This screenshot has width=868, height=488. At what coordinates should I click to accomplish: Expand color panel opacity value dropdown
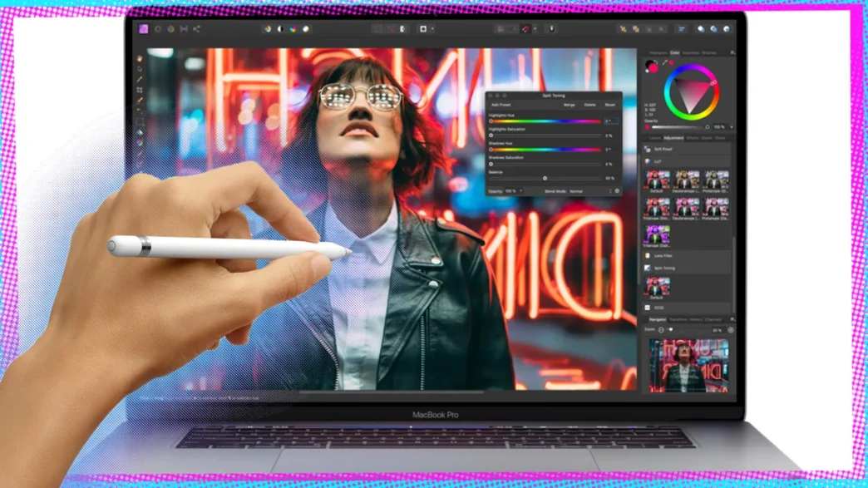(x=732, y=126)
